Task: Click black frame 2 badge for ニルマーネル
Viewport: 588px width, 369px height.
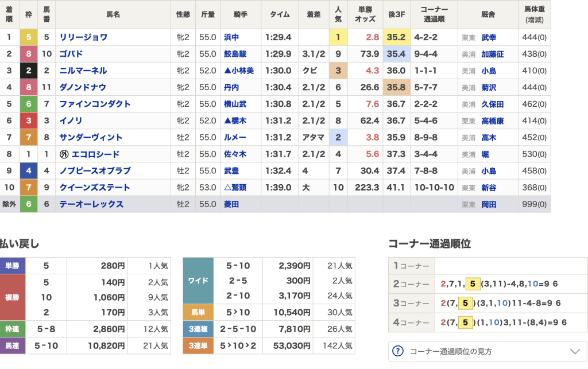Action: tap(29, 71)
